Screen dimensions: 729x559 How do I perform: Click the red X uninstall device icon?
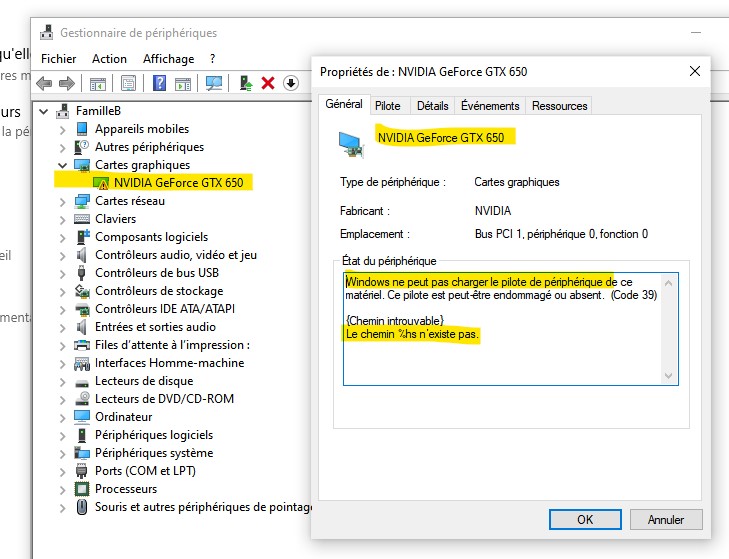[x=268, y=83]
